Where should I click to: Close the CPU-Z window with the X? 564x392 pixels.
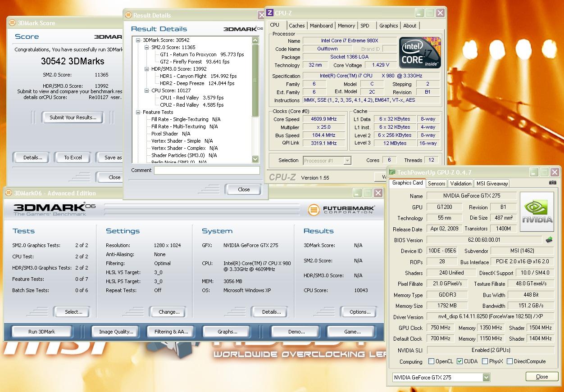click(x=440, y=13)
